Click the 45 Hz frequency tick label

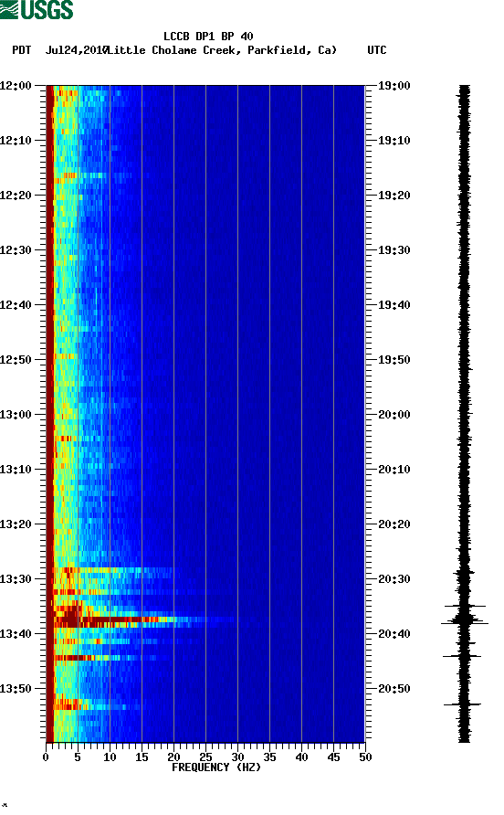coord(333,757)
